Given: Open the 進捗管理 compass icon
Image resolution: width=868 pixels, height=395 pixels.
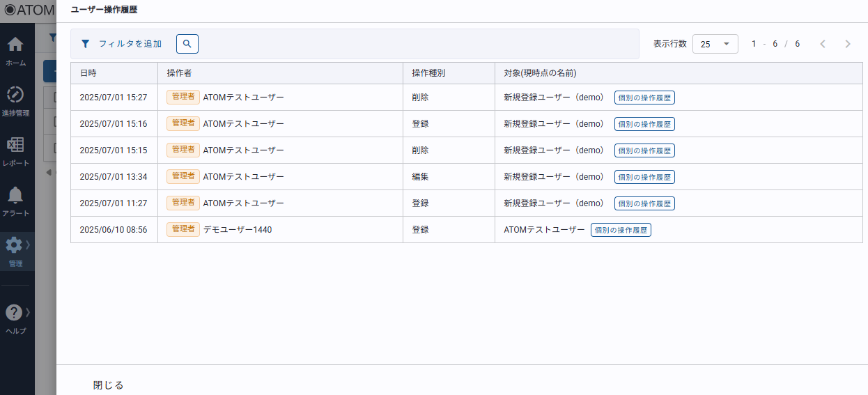Looking at the screenshot, I should 15,95.
